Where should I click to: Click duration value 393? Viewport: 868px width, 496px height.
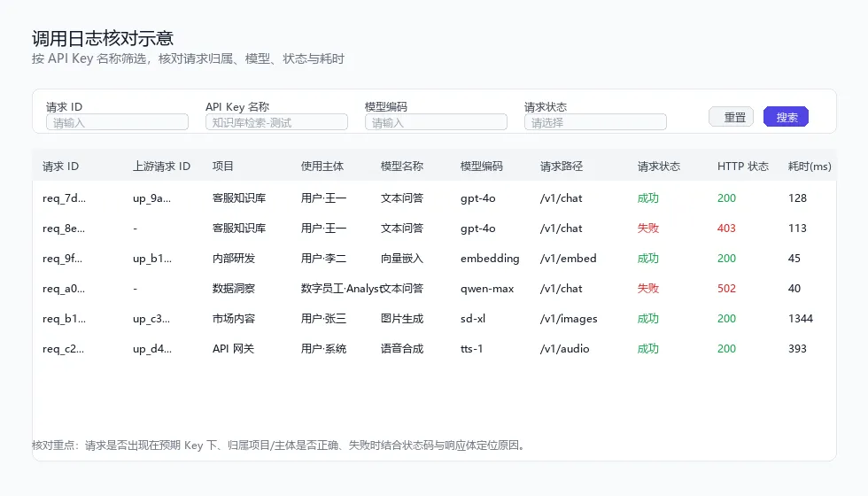[x=797, y=349]
